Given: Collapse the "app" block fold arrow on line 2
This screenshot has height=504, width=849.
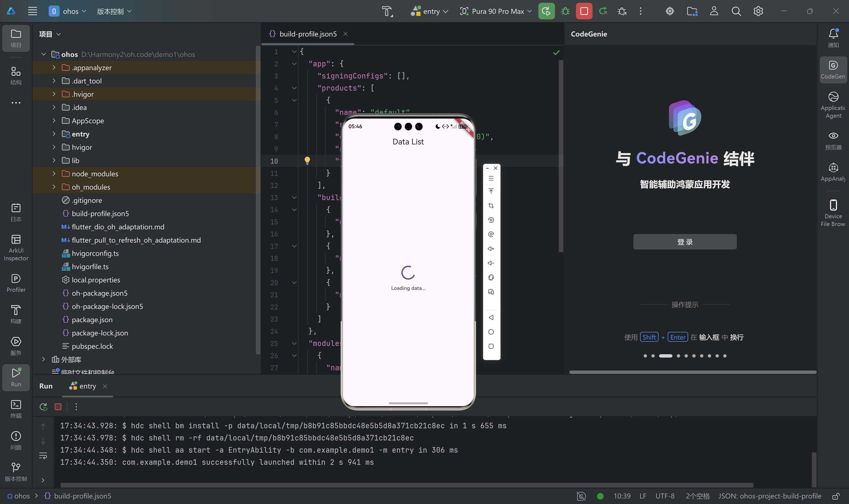Looking at the screenshot, I should coord(294,64).
